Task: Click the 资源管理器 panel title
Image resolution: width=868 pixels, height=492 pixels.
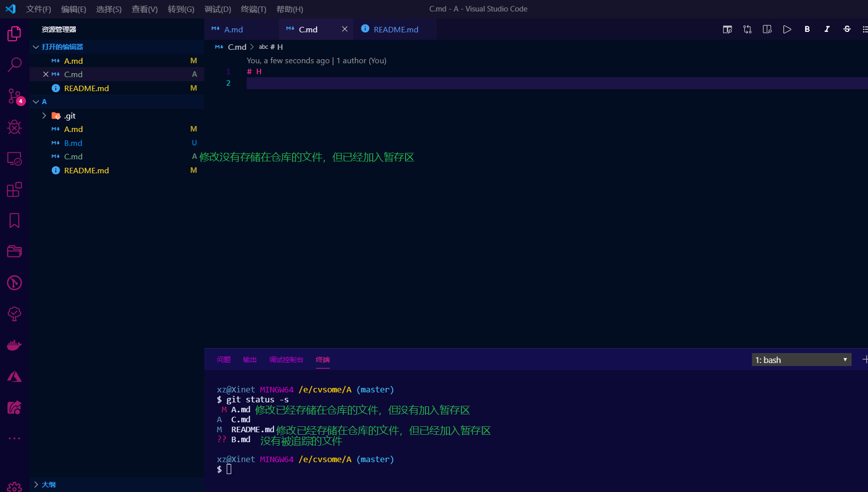Action: click(59, 29)
